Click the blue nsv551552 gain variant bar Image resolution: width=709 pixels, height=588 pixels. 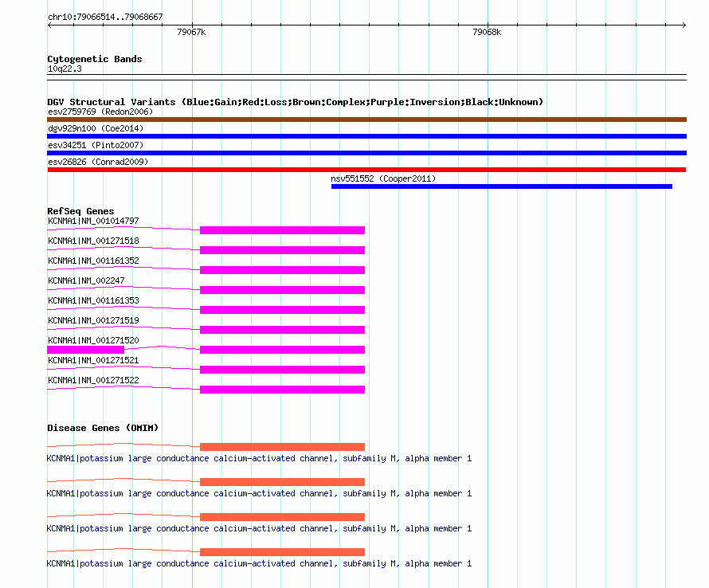[x=502, y=186]
